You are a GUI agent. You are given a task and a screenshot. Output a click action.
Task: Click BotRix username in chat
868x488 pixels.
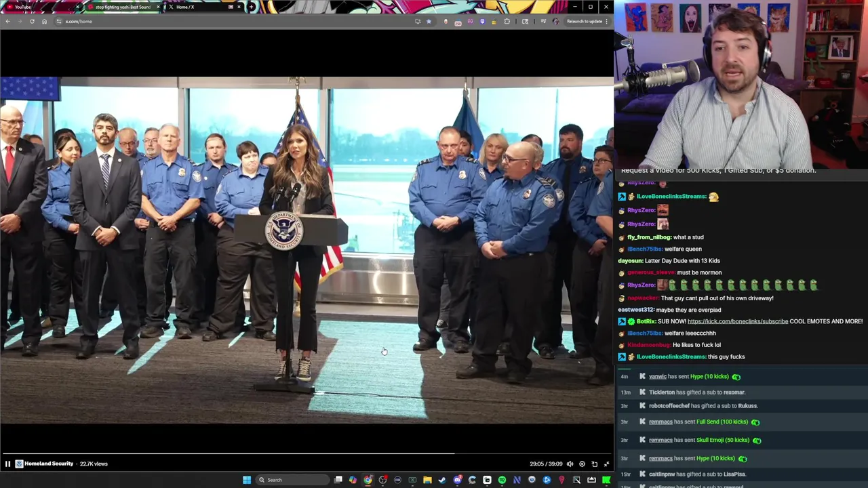coord(646,321)
